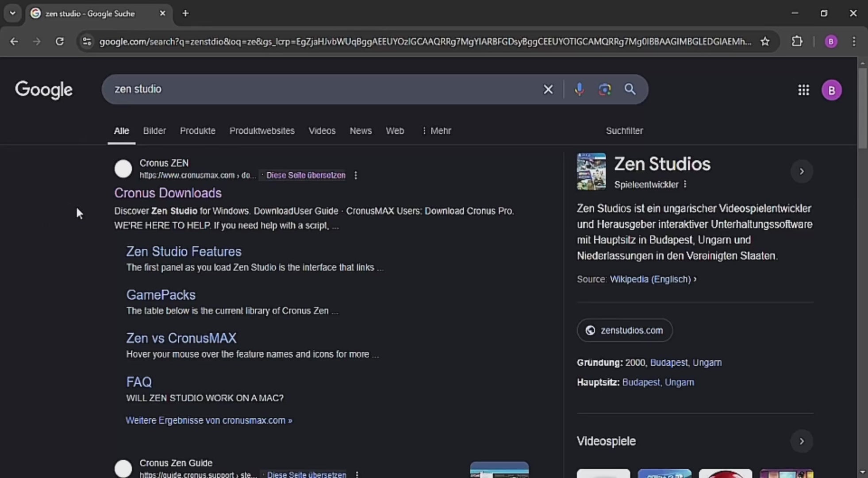Click the Google logo
The width and height of the screenshot is (868, 478).
coord(44,90)
